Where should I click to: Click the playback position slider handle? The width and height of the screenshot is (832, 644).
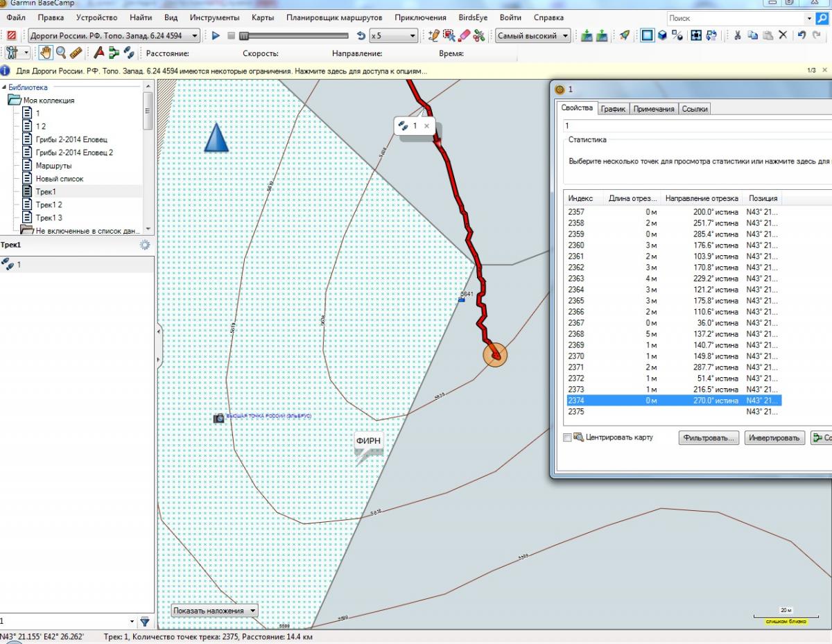[243, 35]
